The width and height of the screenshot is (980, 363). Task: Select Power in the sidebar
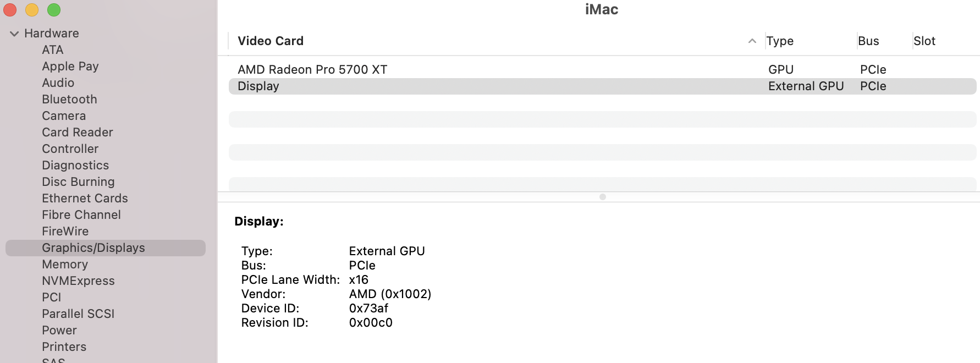pos(59,331)
